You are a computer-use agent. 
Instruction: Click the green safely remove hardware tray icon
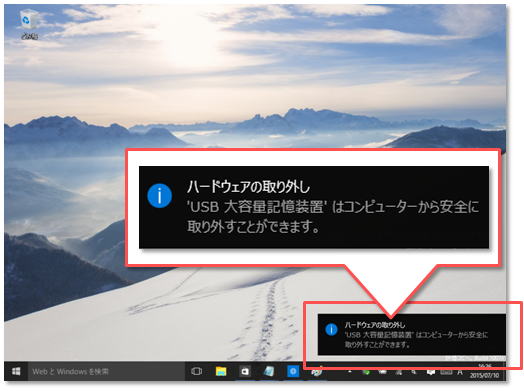pyautogui.click(x=366, y=372)
